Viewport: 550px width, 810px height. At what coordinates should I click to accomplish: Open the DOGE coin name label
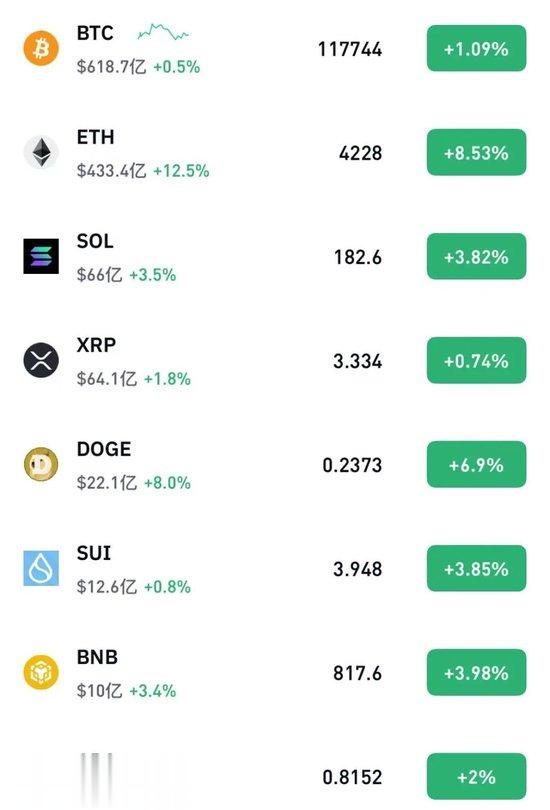[x=104, y=449]
